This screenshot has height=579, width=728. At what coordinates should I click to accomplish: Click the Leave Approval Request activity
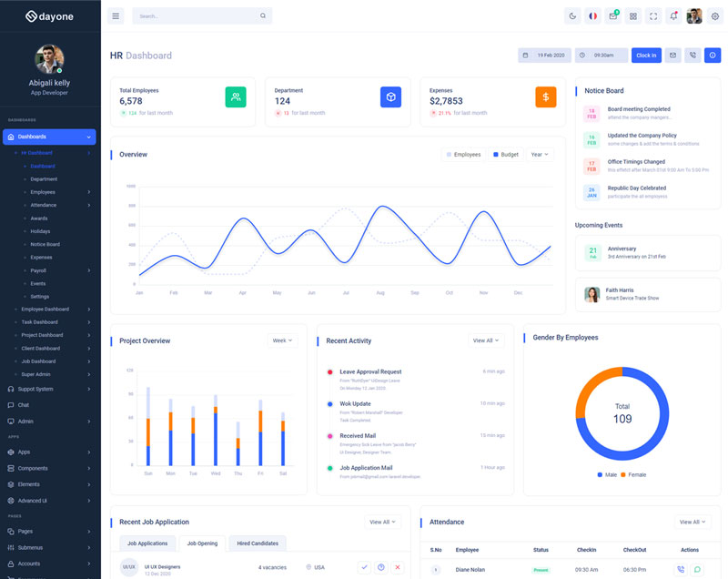click(x=370, y=371)
